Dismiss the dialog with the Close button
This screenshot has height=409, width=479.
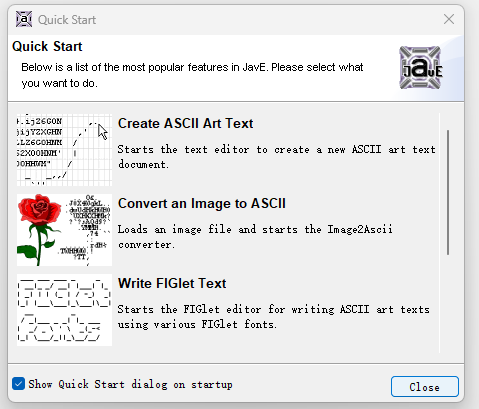[425, 387]
